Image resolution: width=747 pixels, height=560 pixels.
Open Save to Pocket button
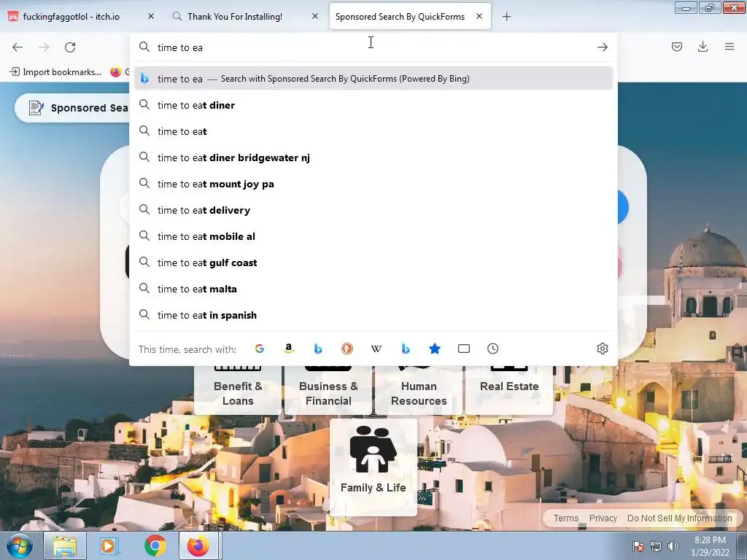[x=676, y=47]
